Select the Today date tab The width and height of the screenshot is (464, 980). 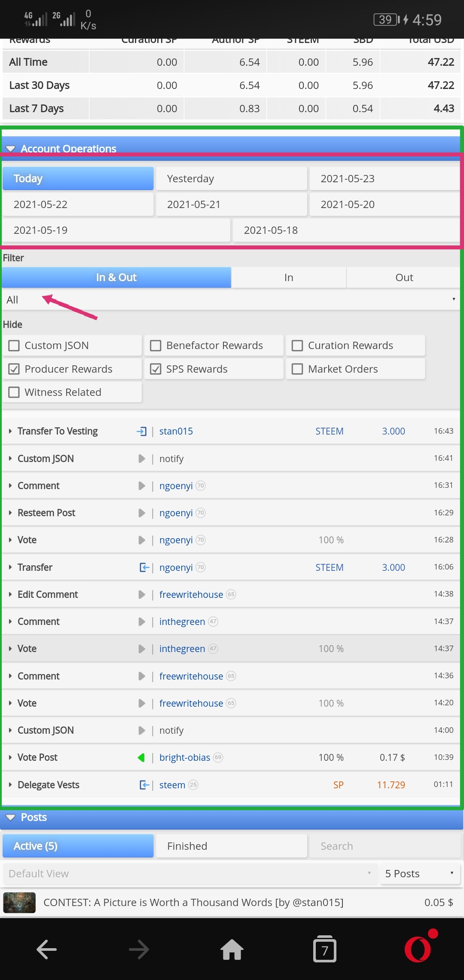78,178
